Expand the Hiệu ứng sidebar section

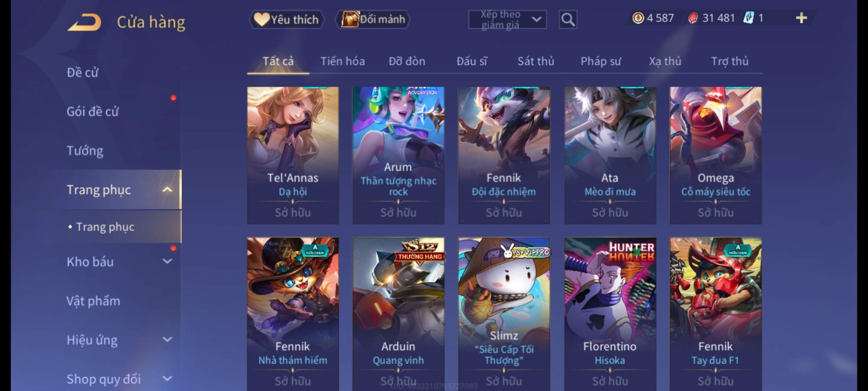(167, 340)
